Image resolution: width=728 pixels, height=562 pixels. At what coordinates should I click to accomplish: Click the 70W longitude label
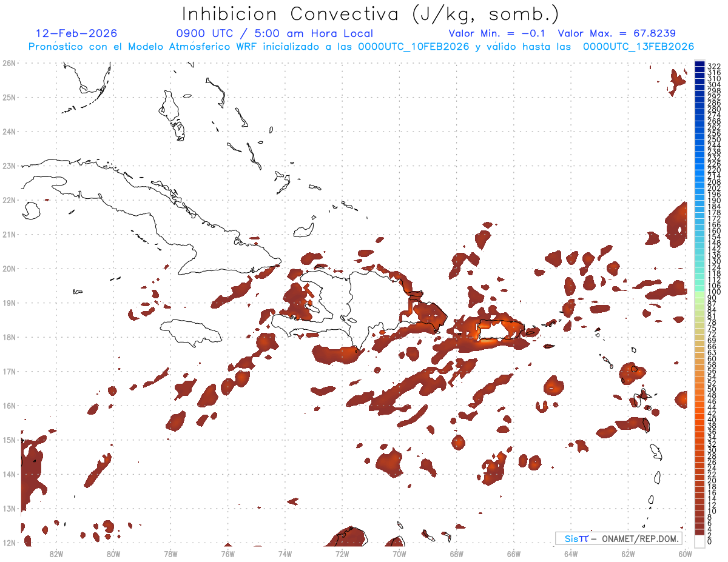pyautogui.click(x=399, y=554)
